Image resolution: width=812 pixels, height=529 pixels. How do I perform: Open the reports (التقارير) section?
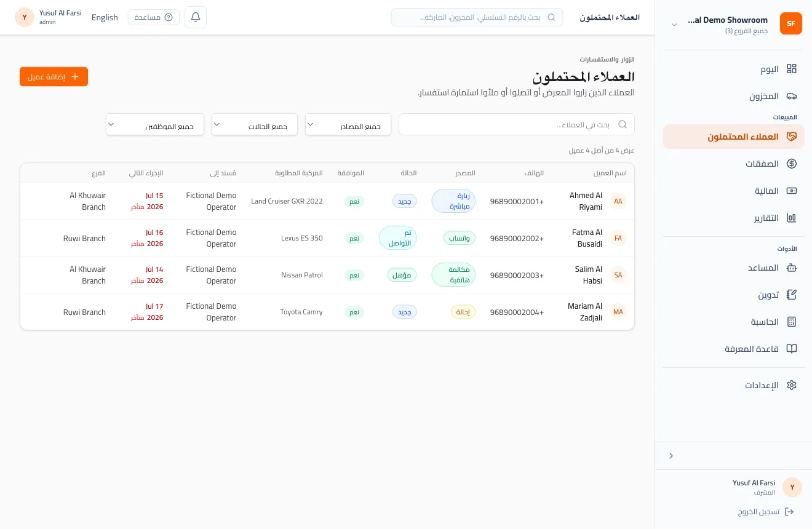733,218
